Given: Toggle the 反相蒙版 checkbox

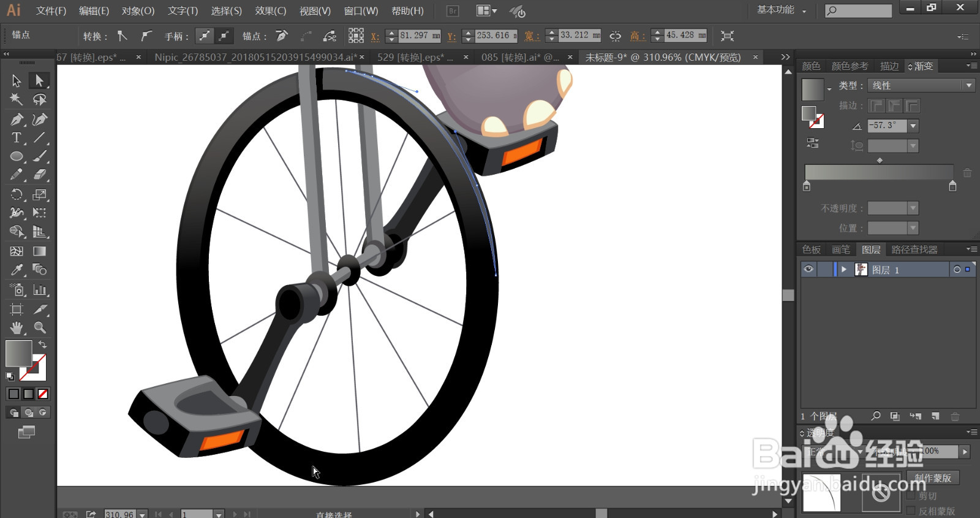Looking at the screenshot, I should click(x=911, y=511).
